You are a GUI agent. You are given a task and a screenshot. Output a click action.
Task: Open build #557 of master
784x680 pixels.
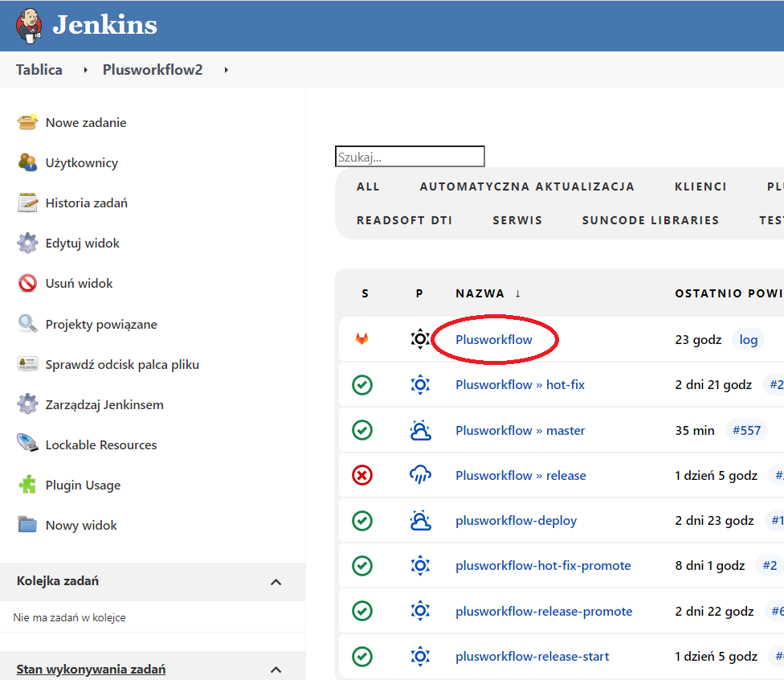click(x=746, y=430)
